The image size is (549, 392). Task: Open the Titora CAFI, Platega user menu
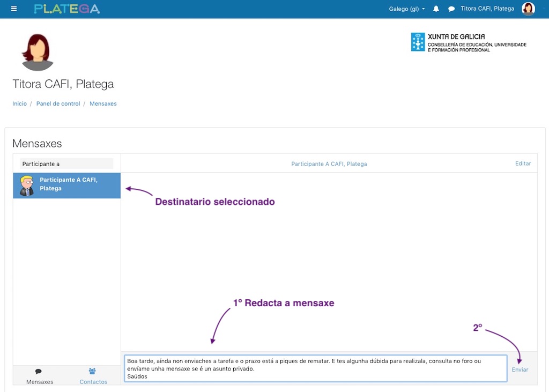[487, 9]
